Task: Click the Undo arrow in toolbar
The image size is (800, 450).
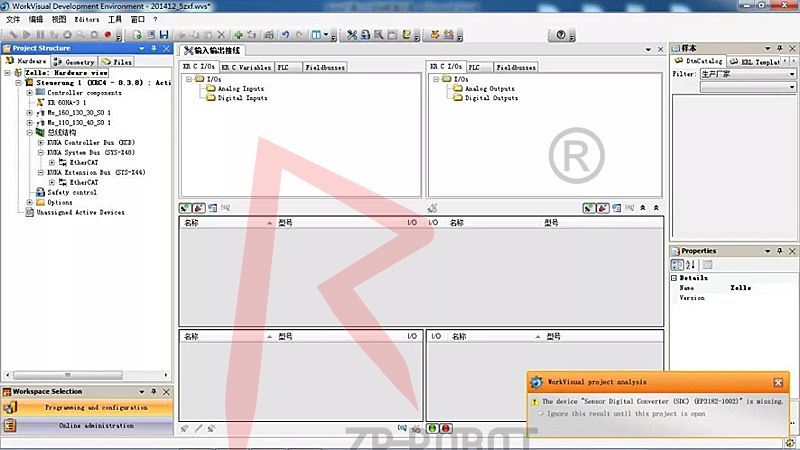Action: click(285, 35)
